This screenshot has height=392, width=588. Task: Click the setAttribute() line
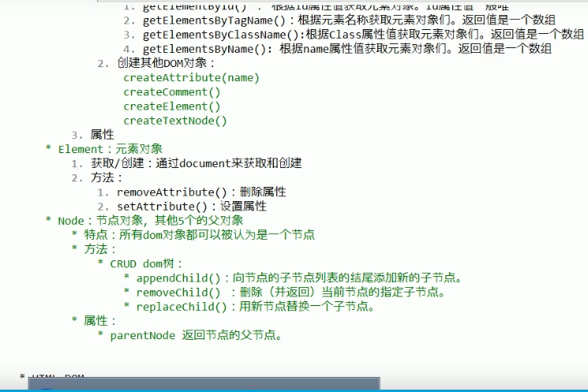click(x=182, y=206)
